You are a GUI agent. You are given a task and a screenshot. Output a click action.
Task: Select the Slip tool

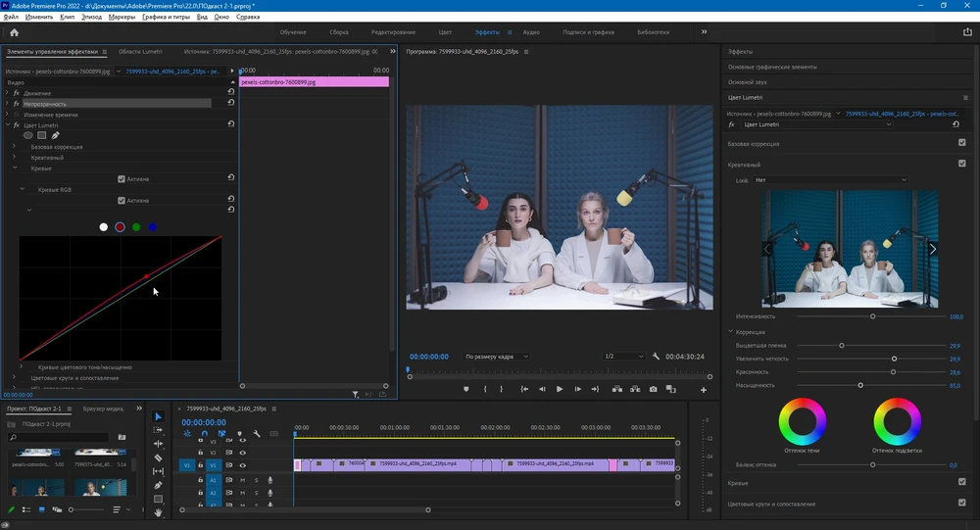point(158,471)
